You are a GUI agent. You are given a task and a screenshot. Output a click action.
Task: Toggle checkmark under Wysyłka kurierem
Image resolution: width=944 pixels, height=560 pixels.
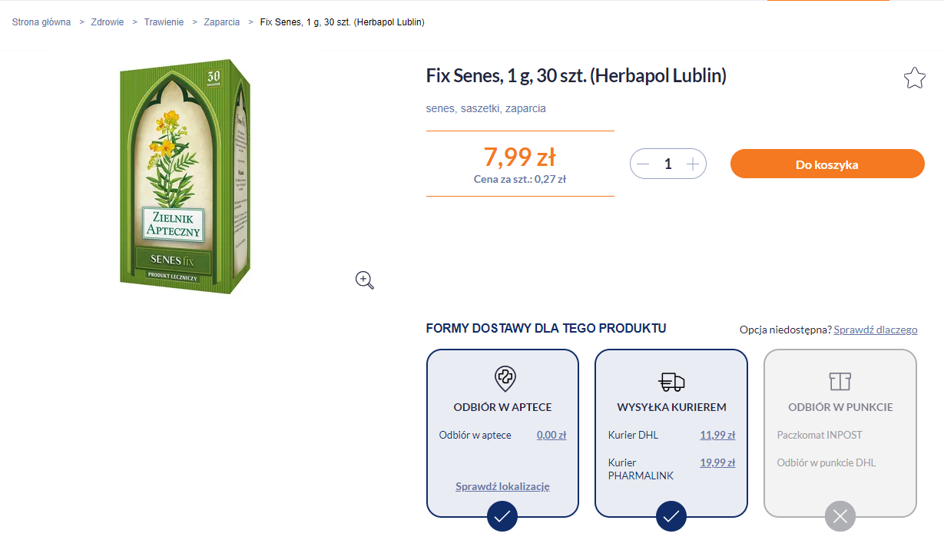(671, 516)
